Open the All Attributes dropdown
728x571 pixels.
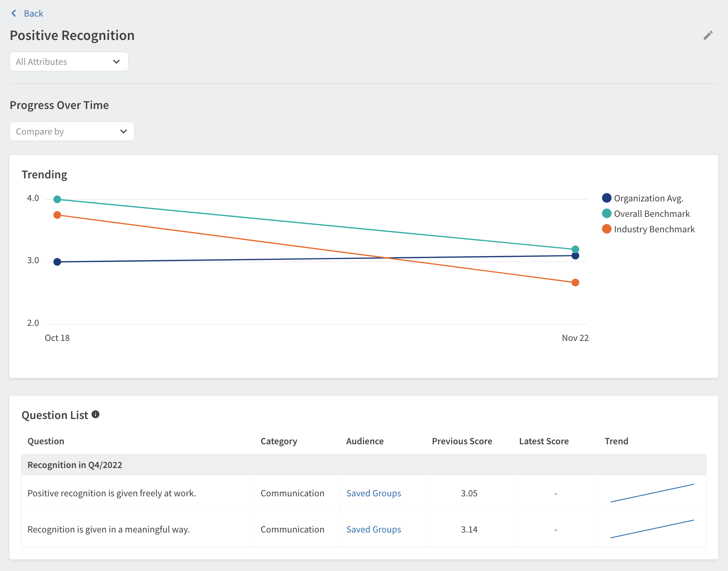(69, 62)
